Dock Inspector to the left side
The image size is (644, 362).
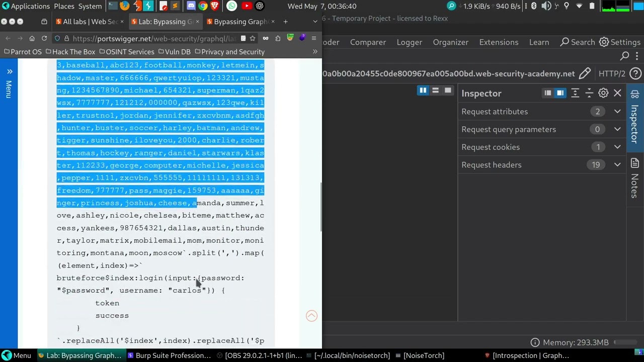547,93
